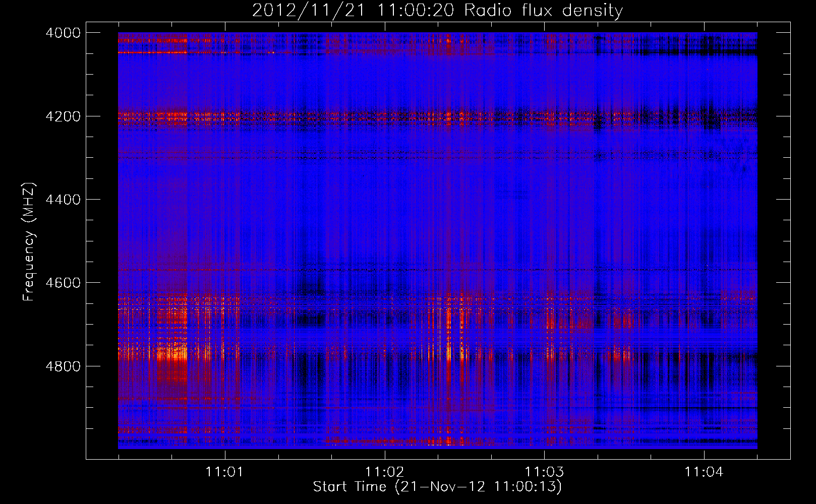The height and width of the screenshot is (504, 816).
Task: Select the 4000 frequency axis label
Action: pyautogui.click(x=63, y=33)
